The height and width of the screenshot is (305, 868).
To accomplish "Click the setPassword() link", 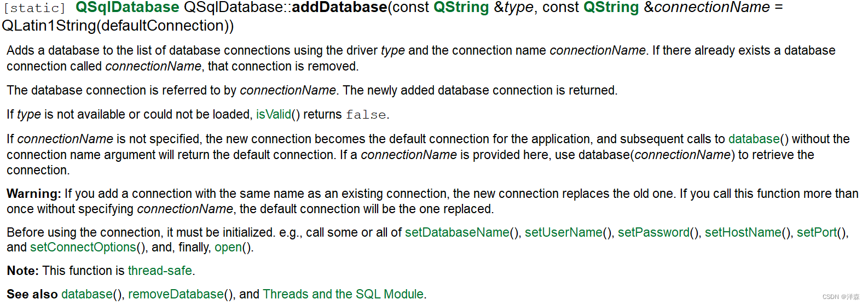I will [653, 233].
